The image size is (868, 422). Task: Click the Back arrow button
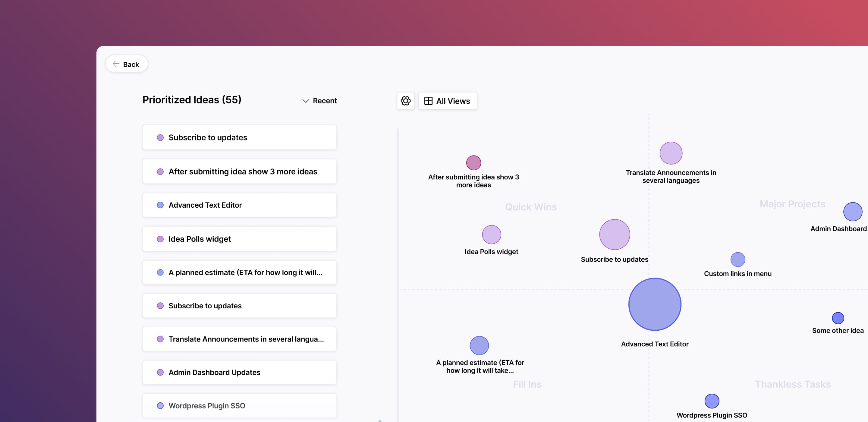tap(126, 64)
